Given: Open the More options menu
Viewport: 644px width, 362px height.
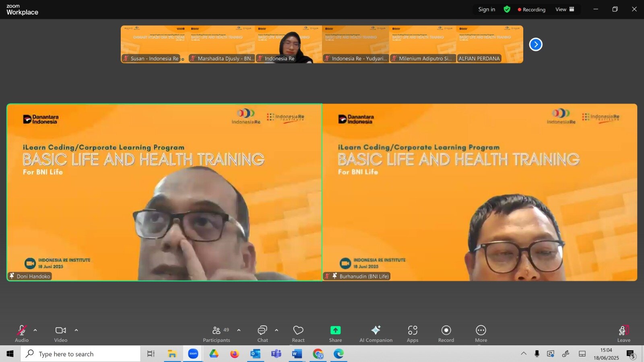Looking at the screenshot, I should (481, 334).
